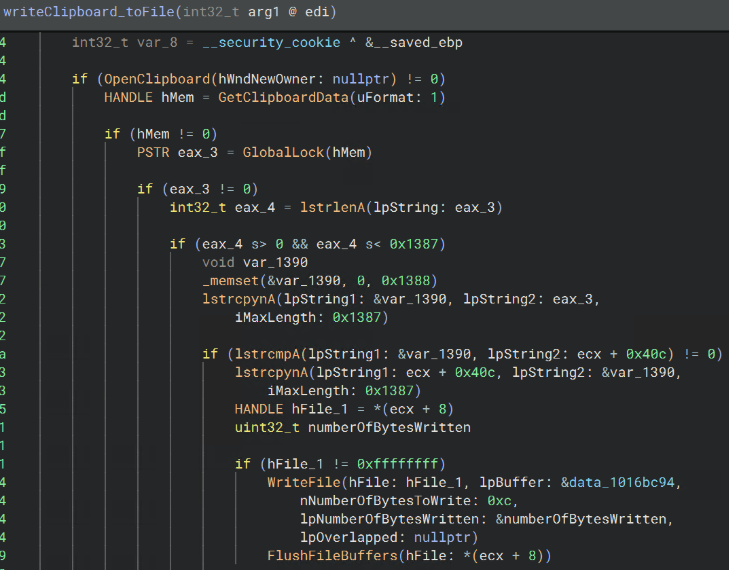The image size is (729, 570).
Task: Open the GetClipboardData function reference
Action: 283,98
